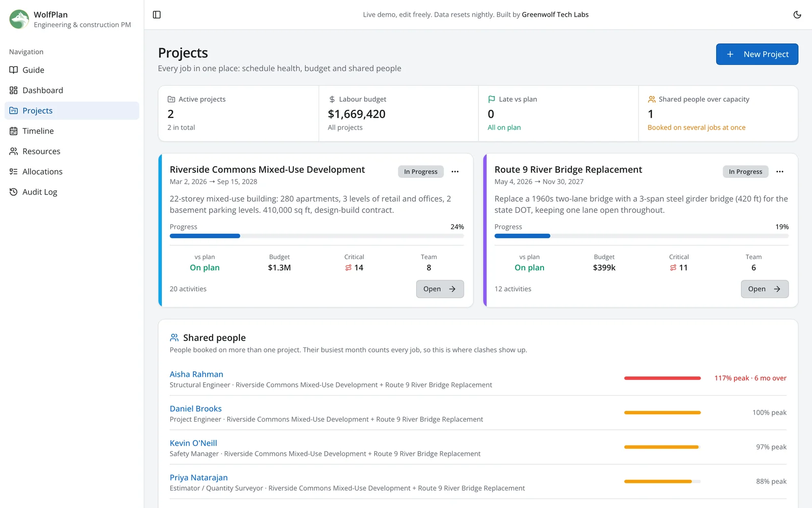812x508 pixels.
Task: Click Shared people over capacity icon
Action: [x=652, y=100]
